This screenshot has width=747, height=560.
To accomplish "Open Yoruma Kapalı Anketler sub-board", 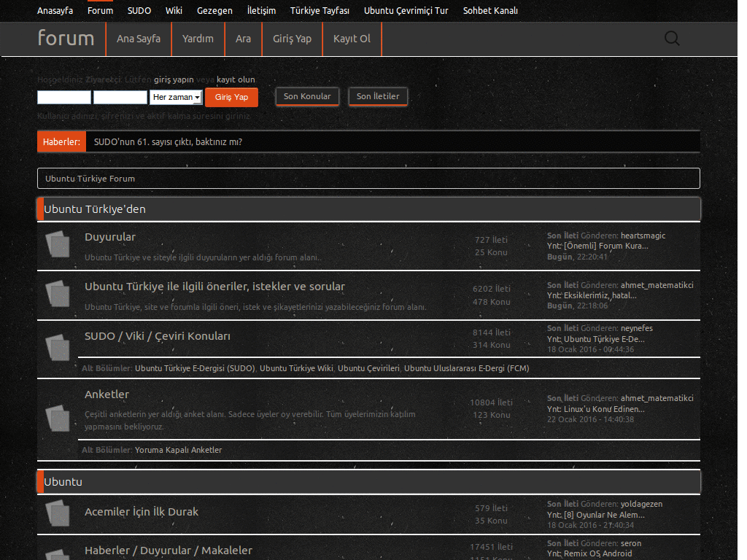I will (x=178, y=450).
